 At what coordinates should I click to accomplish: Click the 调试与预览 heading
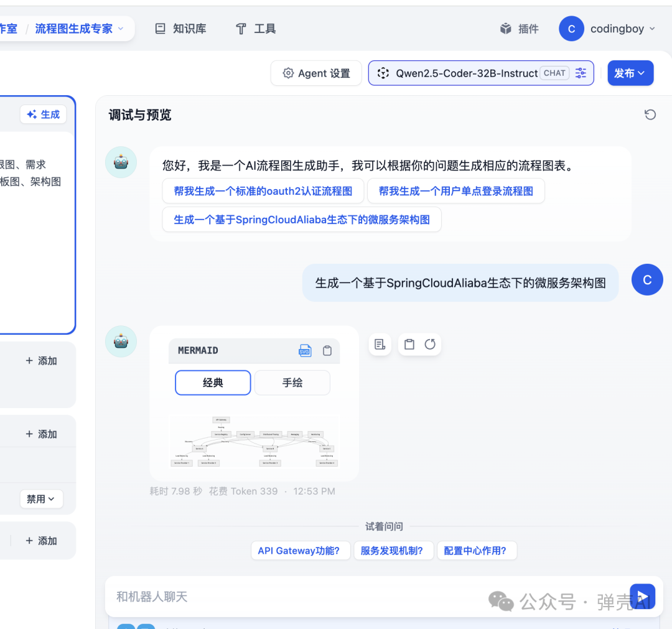tap(140, 115)
